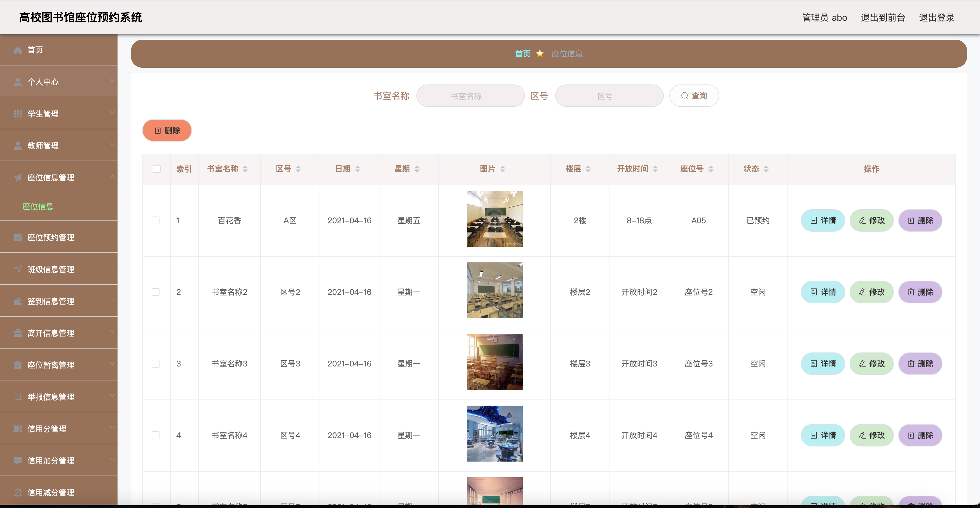Sort 区号 column with its sort arrows
The image size is (980, 508).
click(x=298, y=169)
